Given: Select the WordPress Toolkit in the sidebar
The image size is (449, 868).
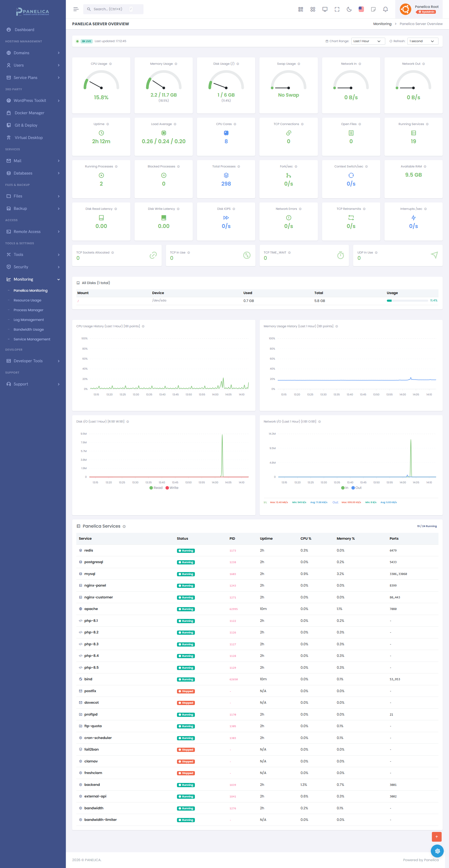Looking at the screenshot, I should click(x=30, y=100).
